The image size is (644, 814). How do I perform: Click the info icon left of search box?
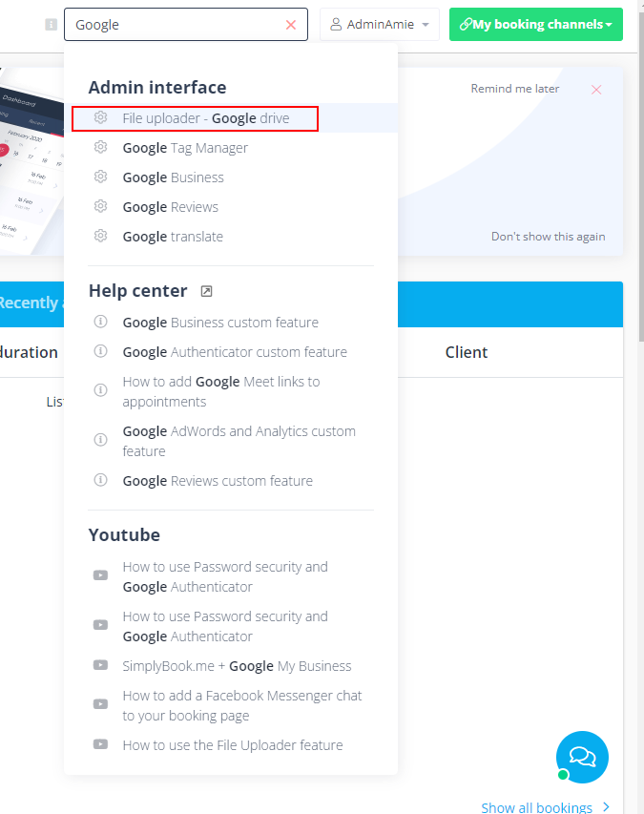(51, 25)
